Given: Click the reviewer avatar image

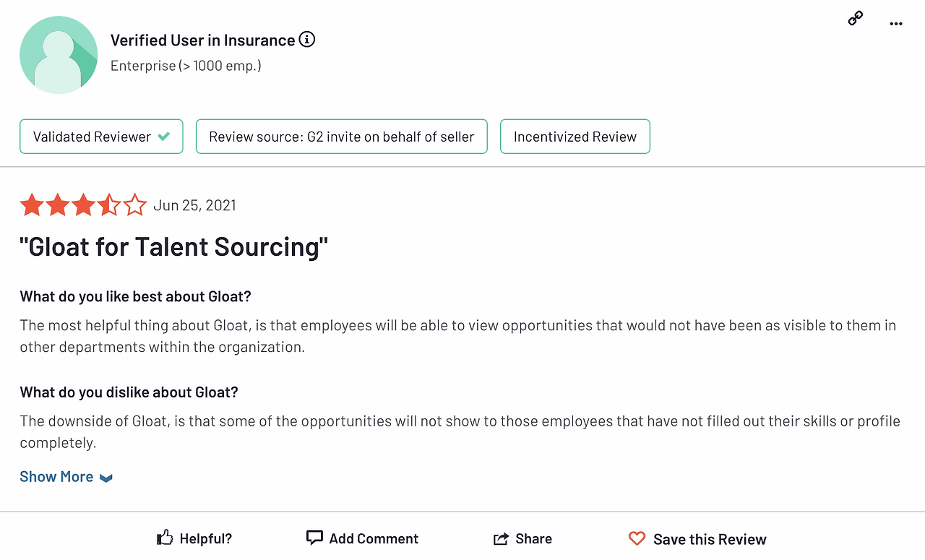Looking at the screenshot, I should (59, 55).
